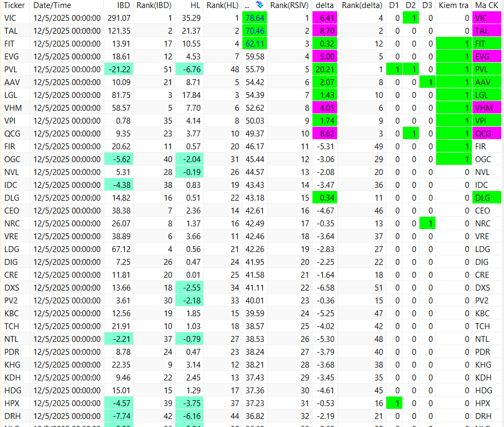Screen dimensions: 504x427
Task: Click the green D2 cell in VIC row
Action: (411, 18)
